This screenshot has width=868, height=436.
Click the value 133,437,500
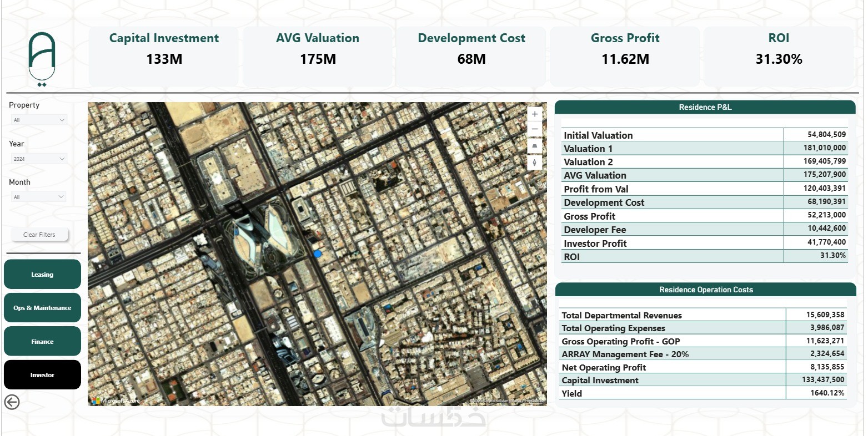(823, 380)
